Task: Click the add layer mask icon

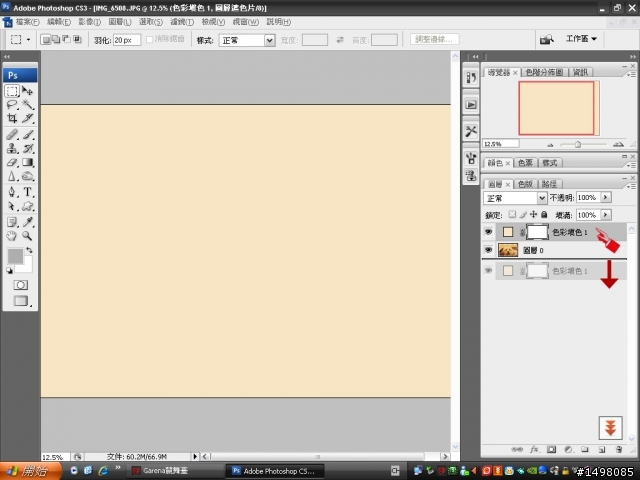Action: [551, 449]
